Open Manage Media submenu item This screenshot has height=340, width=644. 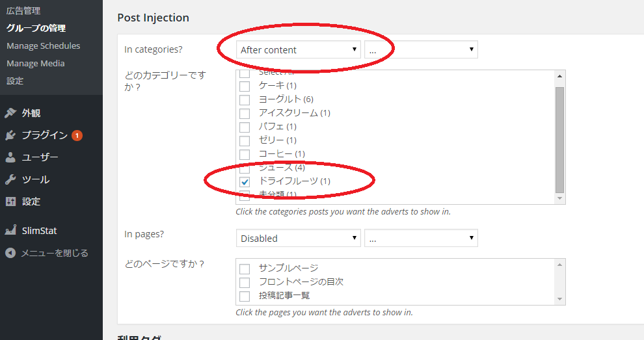35,64
